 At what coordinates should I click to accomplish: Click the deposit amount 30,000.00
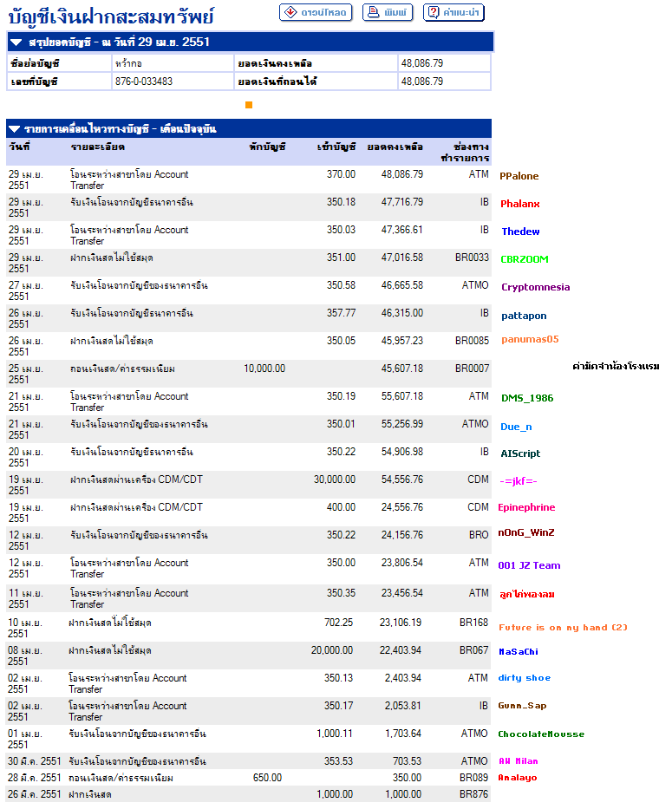coord(335,480)
